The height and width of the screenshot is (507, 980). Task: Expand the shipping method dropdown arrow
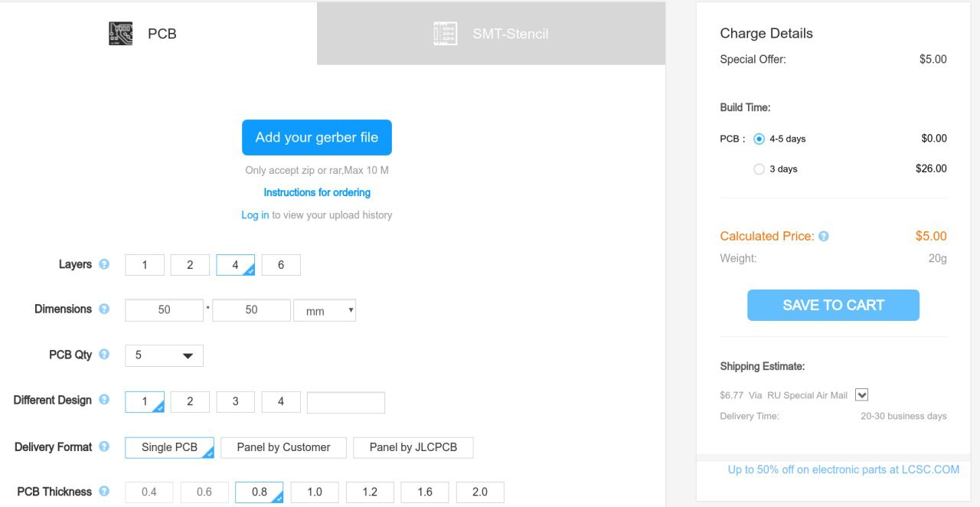[861, 395]
